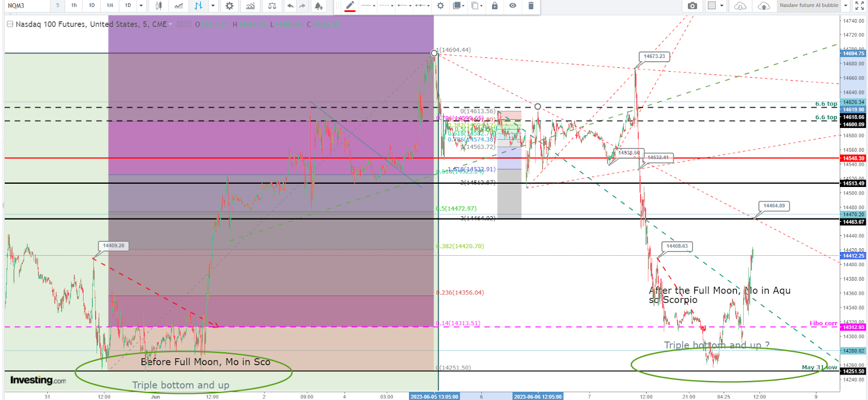Click the 2023-06-05 13:05:00 time marker

tap(434, 396)
